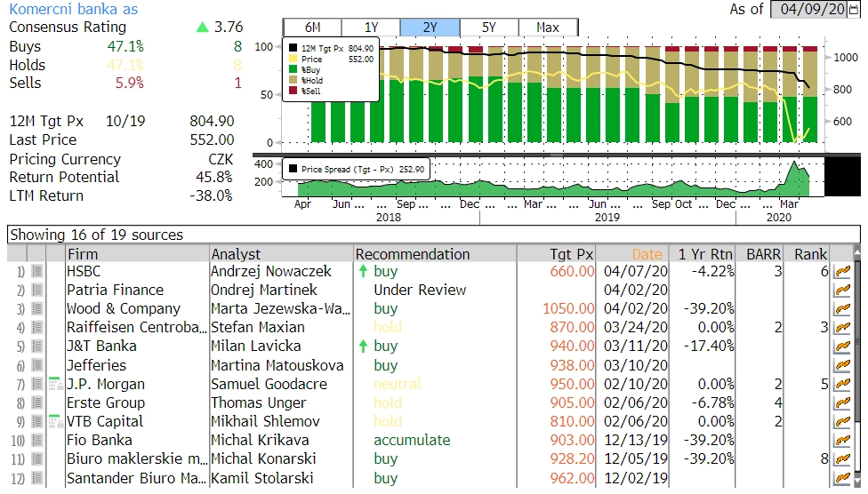Open the document icon for row 5 J&T Banka

(37, 347)
